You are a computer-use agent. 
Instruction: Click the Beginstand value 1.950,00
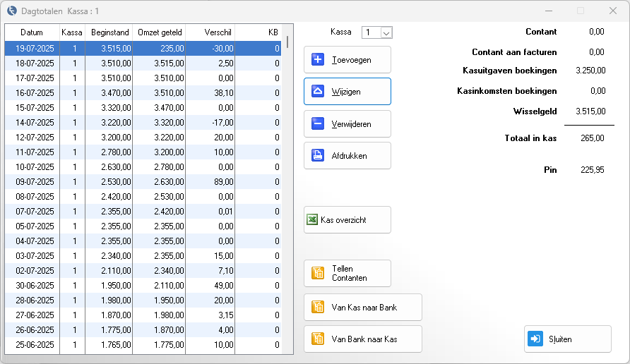[x=116, y=286]
